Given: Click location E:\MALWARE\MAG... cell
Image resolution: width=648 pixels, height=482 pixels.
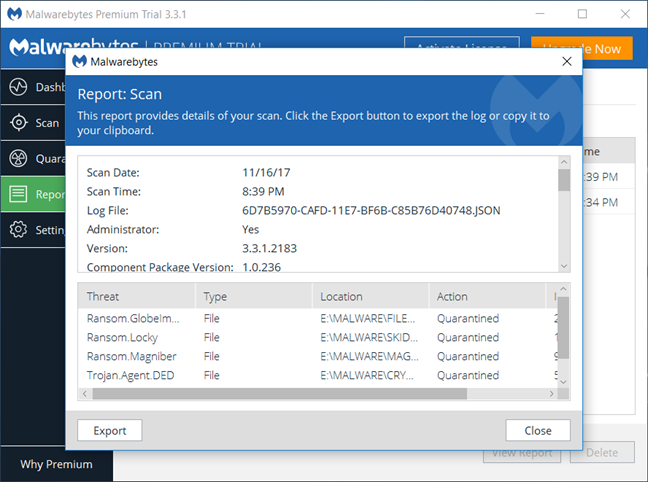Looking at the screenshot, I should pos(369,356).
